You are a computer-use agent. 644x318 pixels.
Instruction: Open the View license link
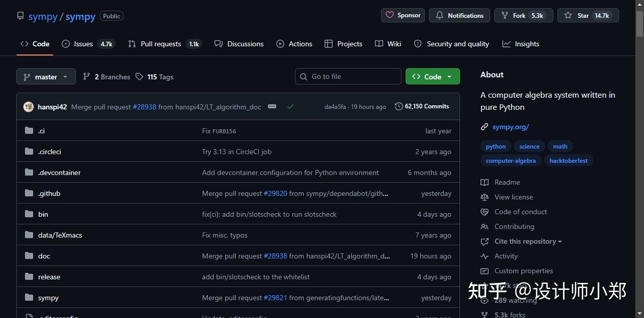(x=514, y=197)
